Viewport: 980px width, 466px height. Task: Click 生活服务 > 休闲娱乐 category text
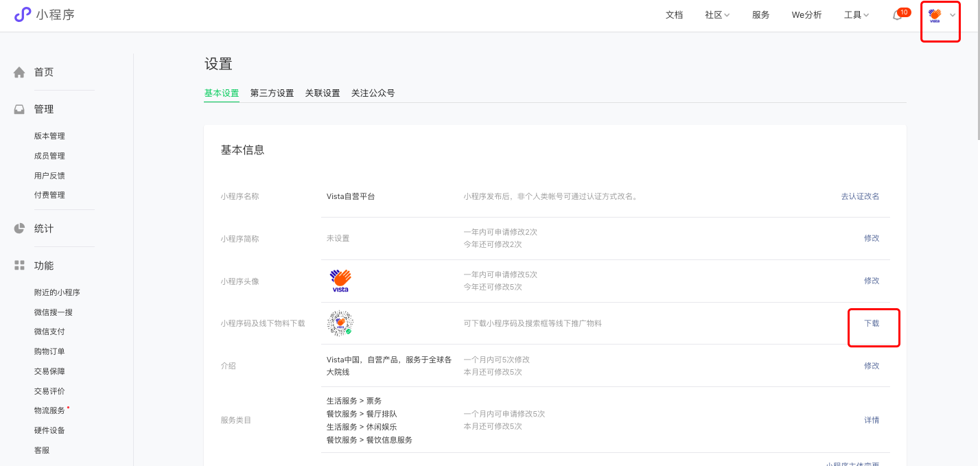(362, 427)
